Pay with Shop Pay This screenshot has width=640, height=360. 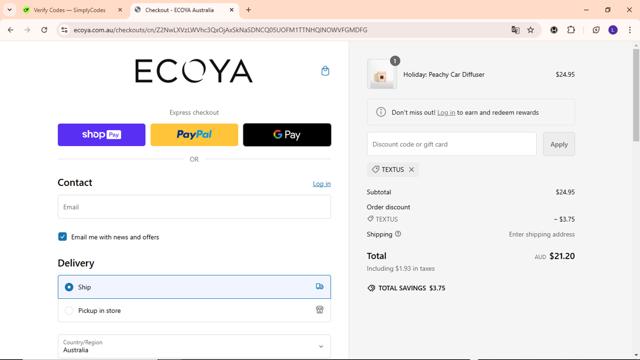point(101,135)
